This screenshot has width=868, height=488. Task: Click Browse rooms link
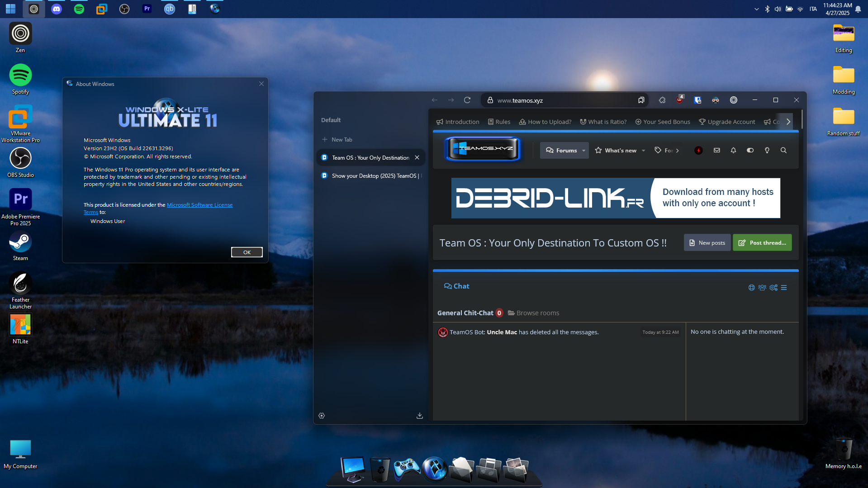[533, 313]
